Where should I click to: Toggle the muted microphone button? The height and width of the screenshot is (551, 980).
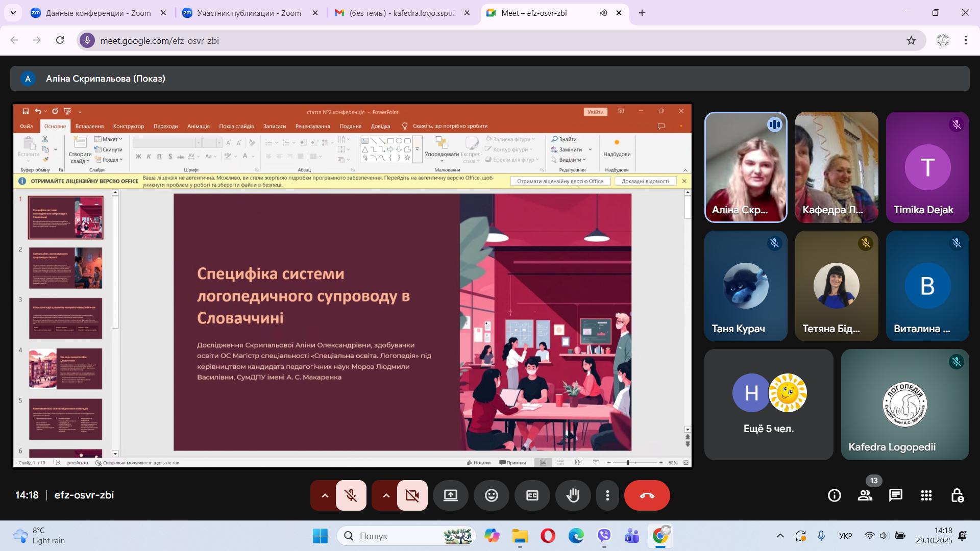pos(351,495)
